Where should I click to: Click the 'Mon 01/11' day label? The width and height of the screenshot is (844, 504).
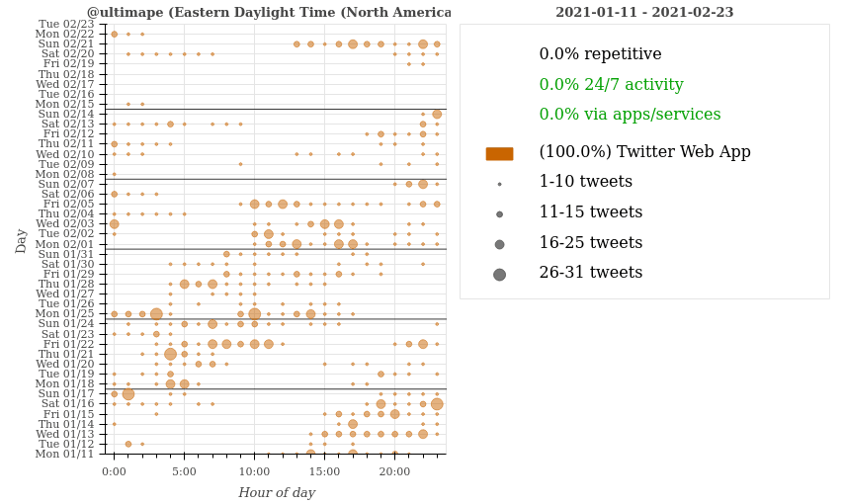(66, 454)
